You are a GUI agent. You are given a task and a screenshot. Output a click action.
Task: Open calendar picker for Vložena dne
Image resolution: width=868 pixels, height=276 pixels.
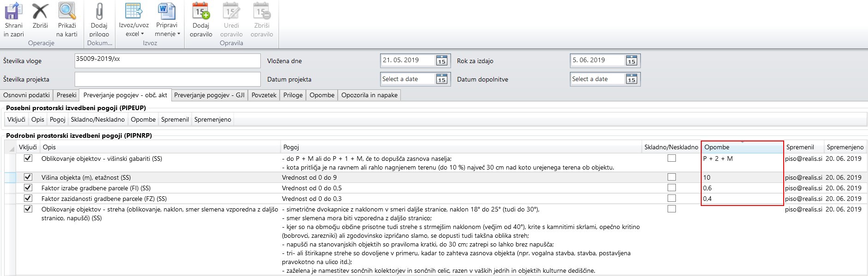441,61
